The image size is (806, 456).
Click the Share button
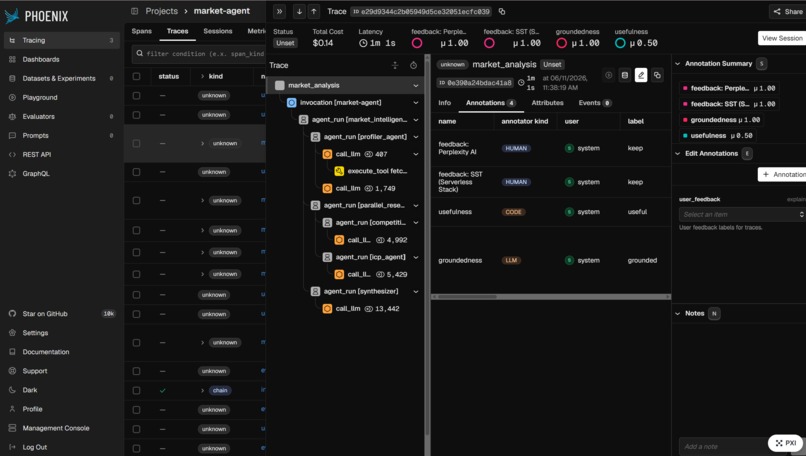787,11
